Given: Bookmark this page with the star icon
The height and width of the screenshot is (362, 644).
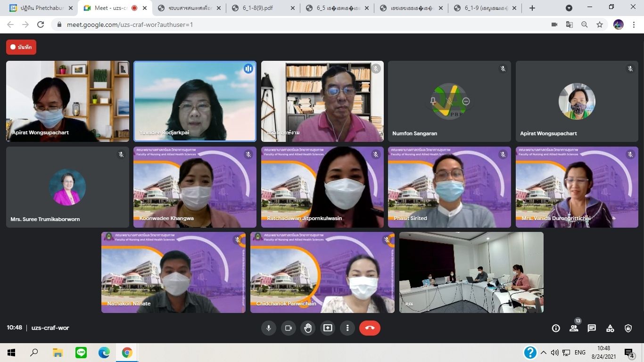Looking at the screenshot, I should (x=600, y=25).
